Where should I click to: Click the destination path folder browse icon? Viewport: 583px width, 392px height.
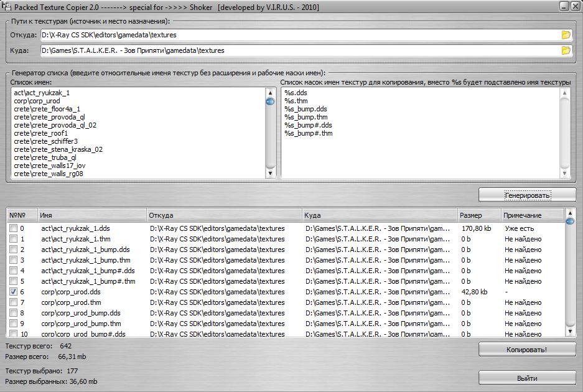click(x=566, y=50)
